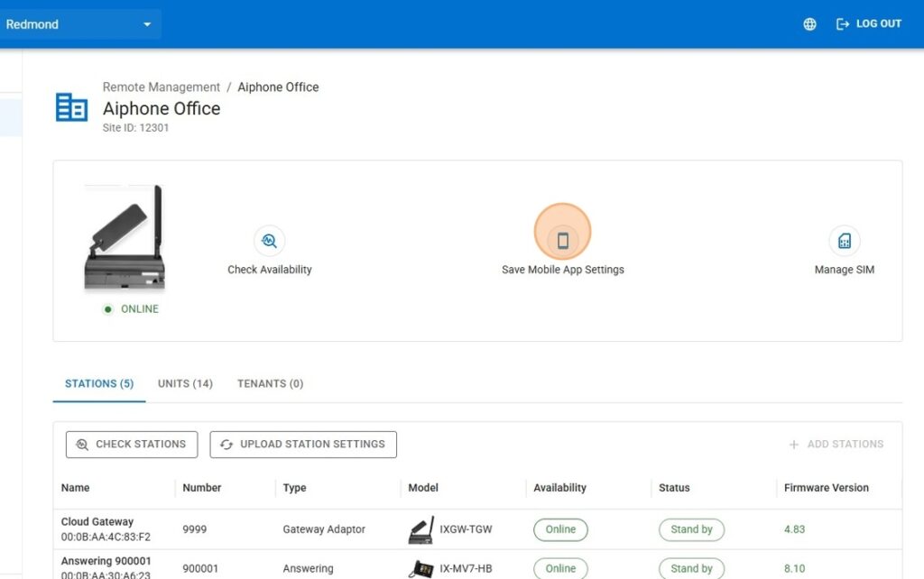
Task: Click the Availability column header
Action: click(559, 488)
